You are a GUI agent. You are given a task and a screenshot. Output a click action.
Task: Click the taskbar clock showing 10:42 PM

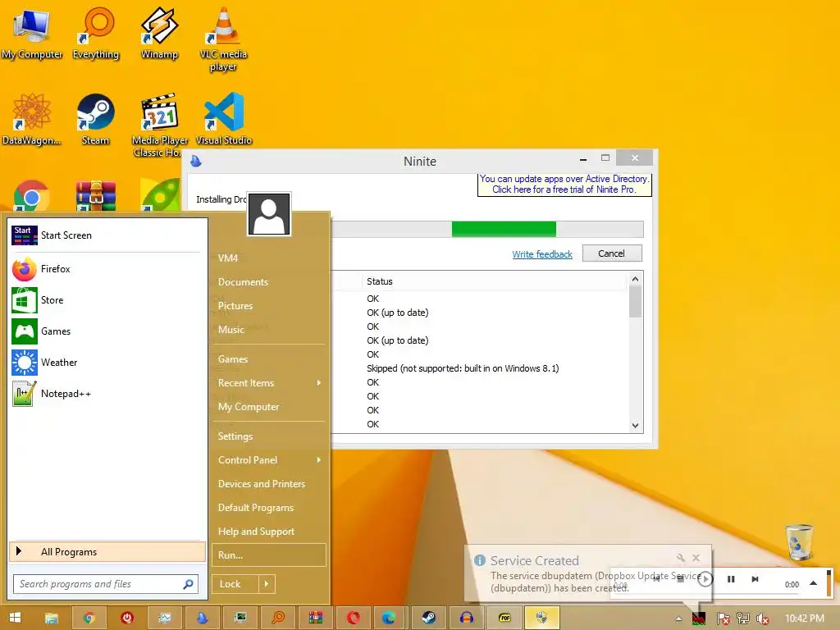pos(804,619)
